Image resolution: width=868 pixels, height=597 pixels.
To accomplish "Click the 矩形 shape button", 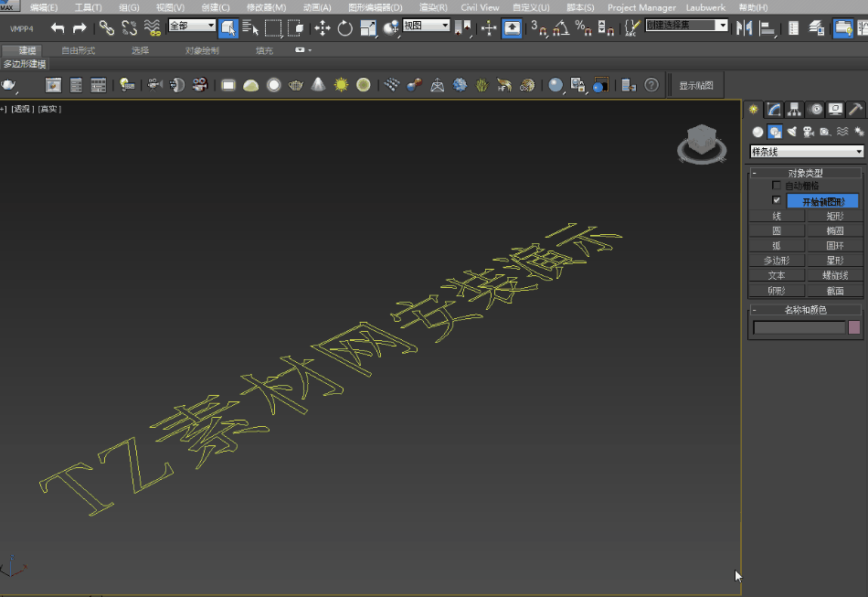I will pyautogui.click(x=835, y=217).
